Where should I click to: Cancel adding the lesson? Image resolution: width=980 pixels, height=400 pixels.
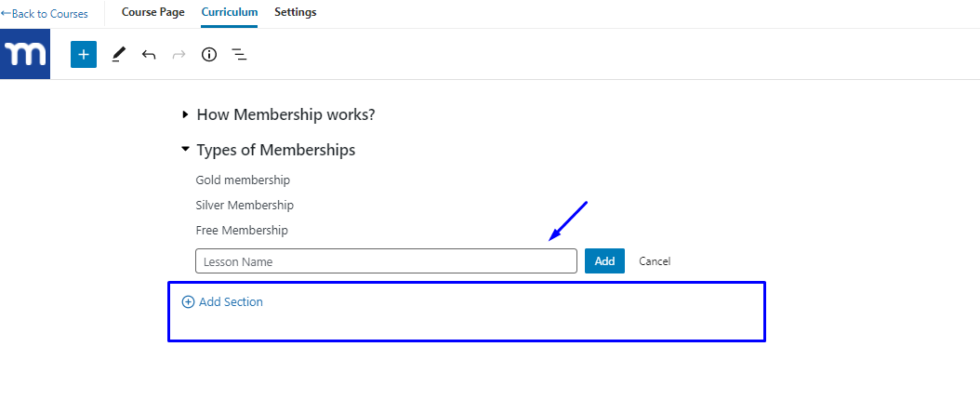coord(655,261)
